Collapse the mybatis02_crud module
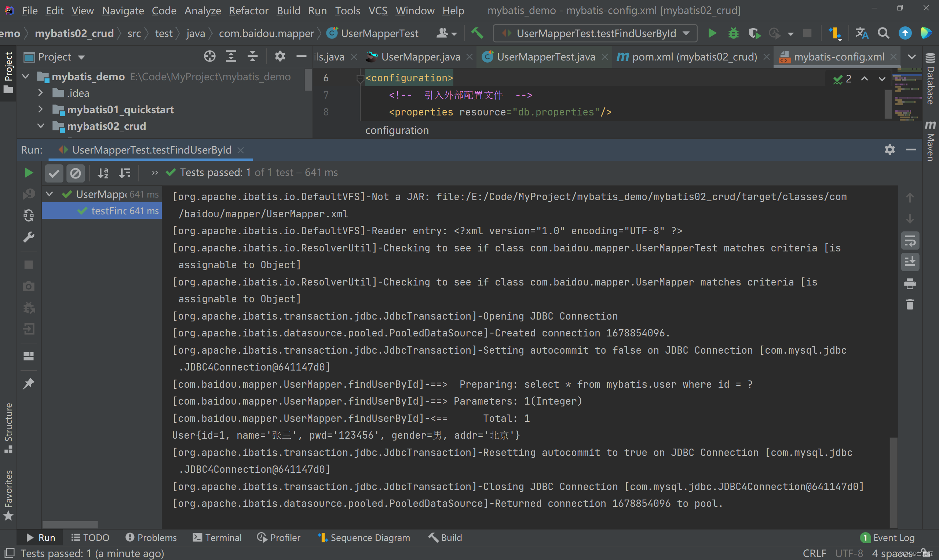 [x=40, y=126]
